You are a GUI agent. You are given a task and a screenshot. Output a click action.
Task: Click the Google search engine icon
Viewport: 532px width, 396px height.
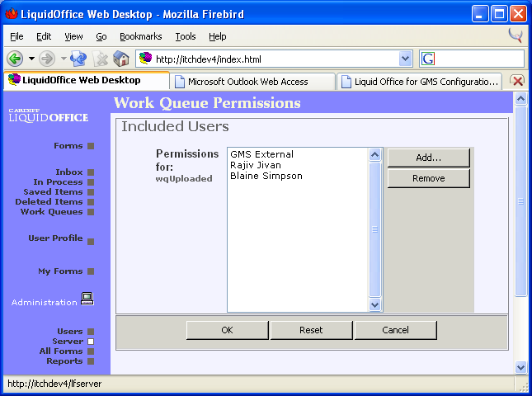click(x=428, y=59)
